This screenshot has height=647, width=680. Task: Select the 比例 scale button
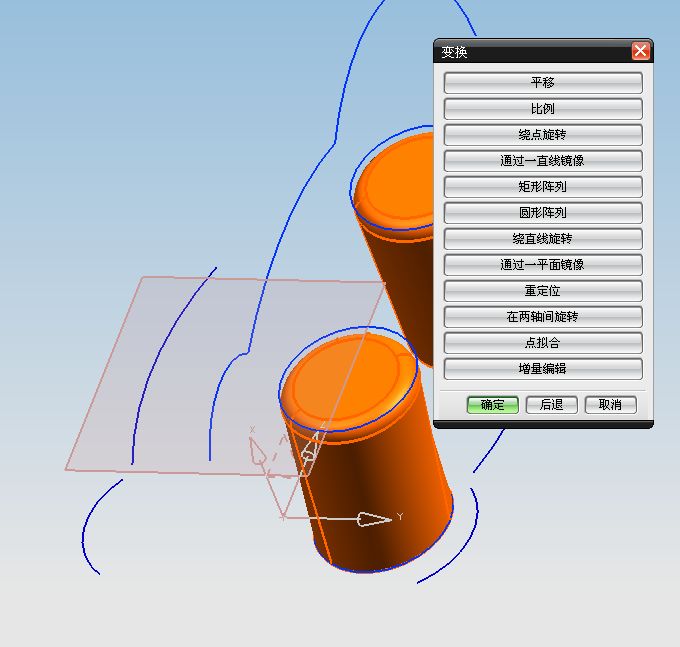543,108
